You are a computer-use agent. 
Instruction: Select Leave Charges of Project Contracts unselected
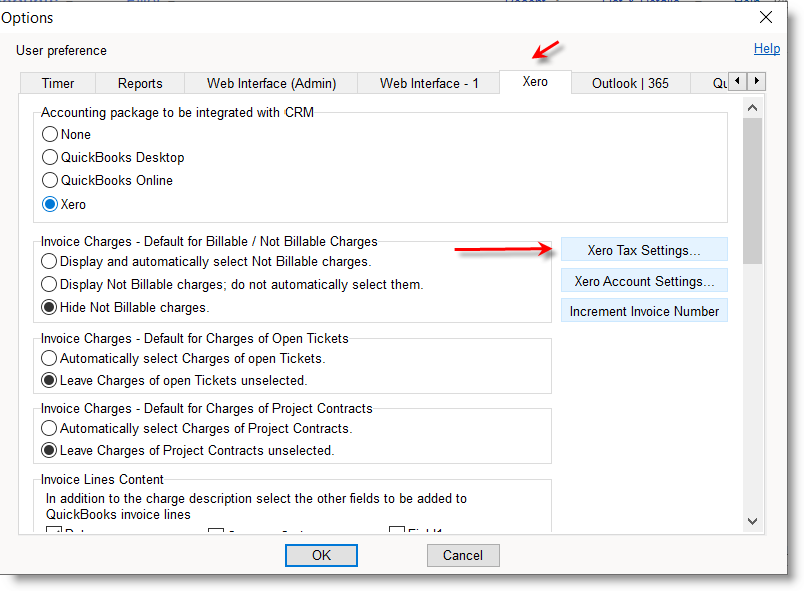[48, 450]
